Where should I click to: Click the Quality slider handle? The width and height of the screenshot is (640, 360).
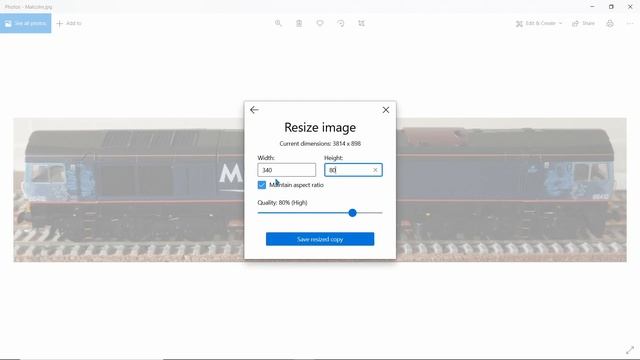353,213
